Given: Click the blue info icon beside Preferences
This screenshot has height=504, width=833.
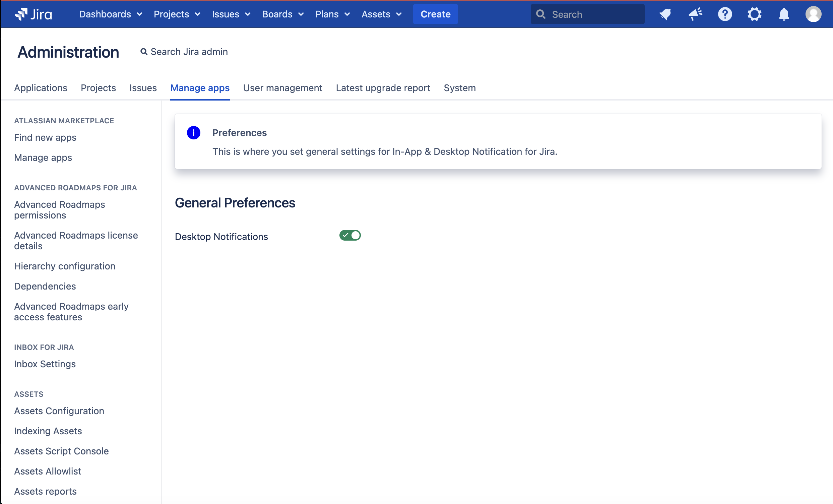Looking at the screenshot, I should 193,133.
